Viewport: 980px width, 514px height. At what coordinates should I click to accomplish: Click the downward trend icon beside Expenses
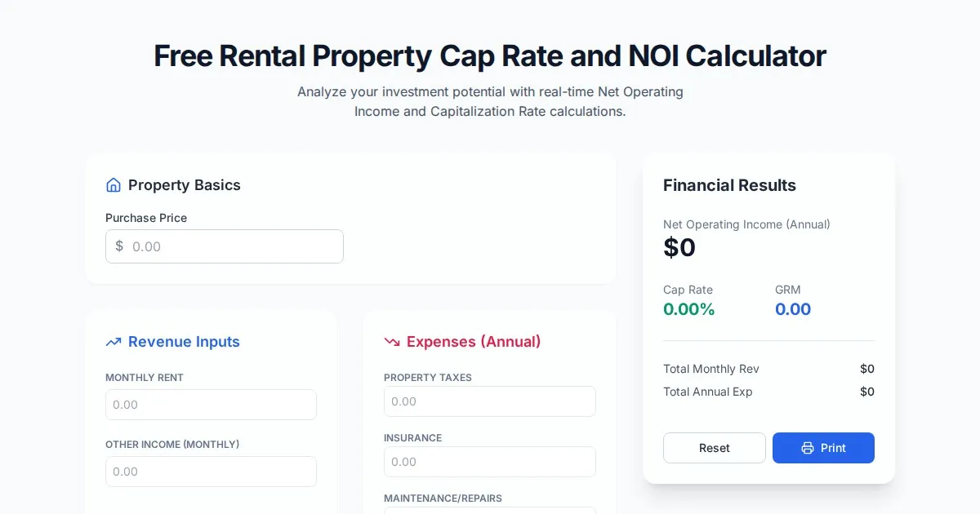(392, 342)
